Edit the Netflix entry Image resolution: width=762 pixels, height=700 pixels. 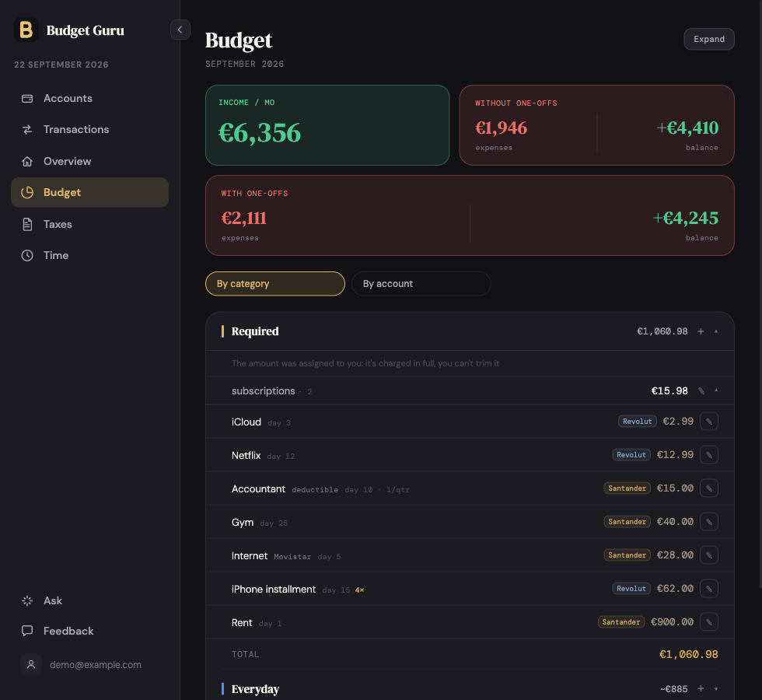(709, 455)
